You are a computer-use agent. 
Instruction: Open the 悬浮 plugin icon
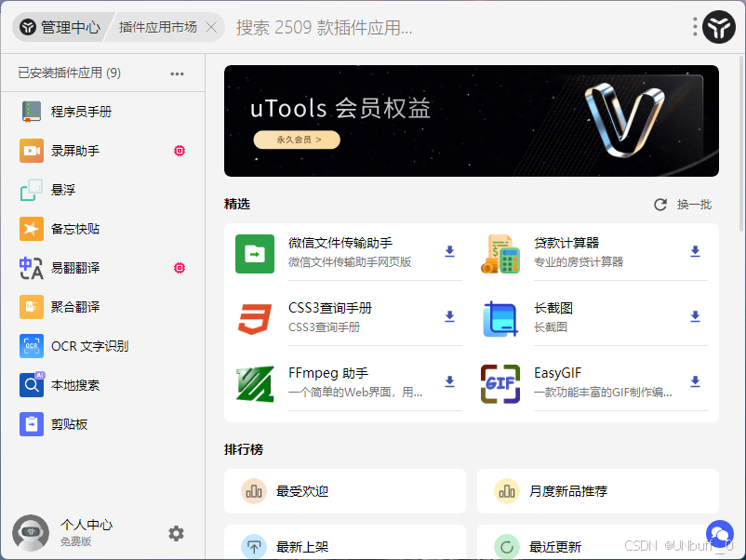click(32, 190)
